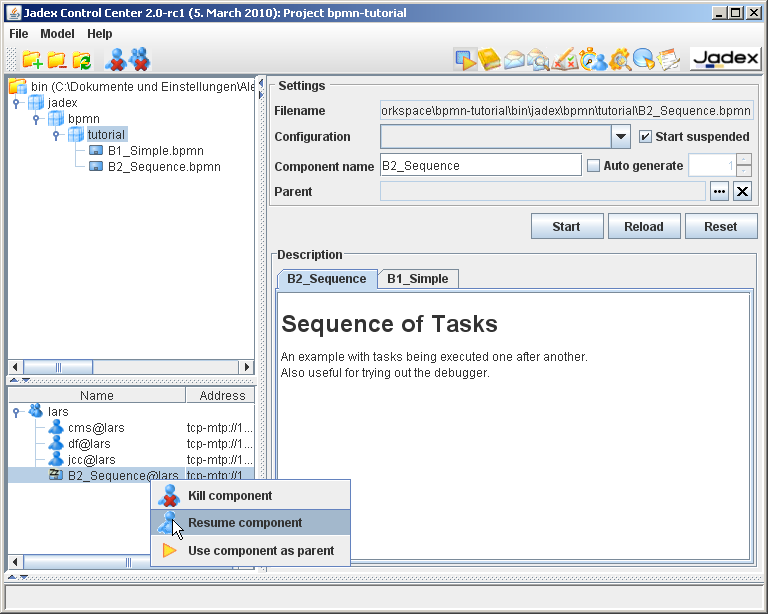This screenshot has height=614, width=768.
Task: Click the remove path folder icon
Action: click(x=57, y=60)
